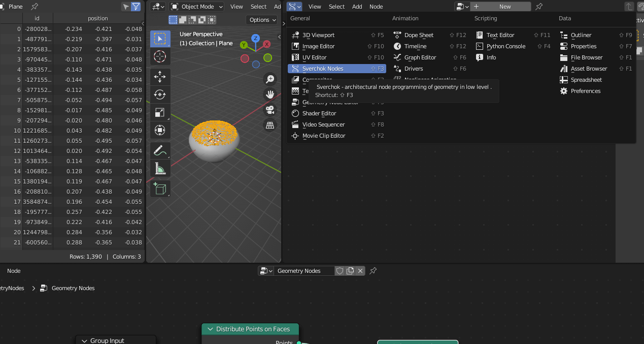Pick the Add Cube tool
The width and height of the screenshot is (644, 344).
click(x=160, y=189)
